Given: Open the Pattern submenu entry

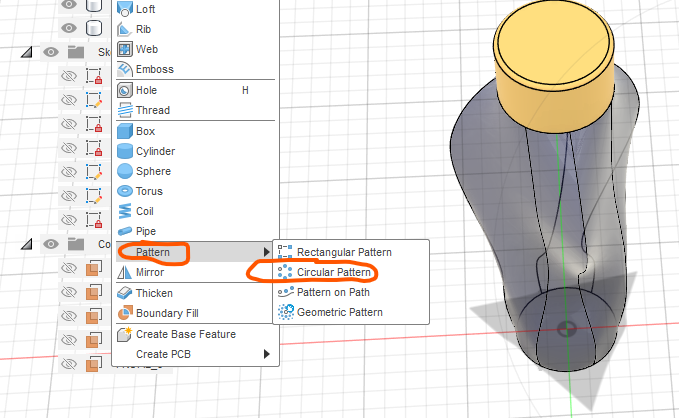Looking at the screenshot, I should tap(152, 252).
